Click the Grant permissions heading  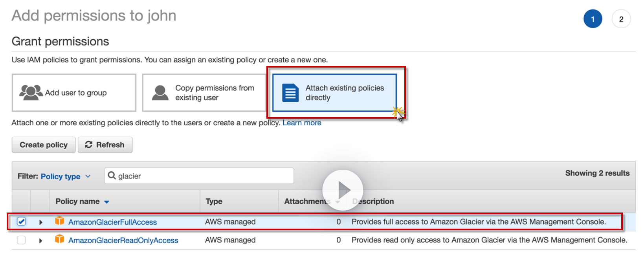(61, 41)
